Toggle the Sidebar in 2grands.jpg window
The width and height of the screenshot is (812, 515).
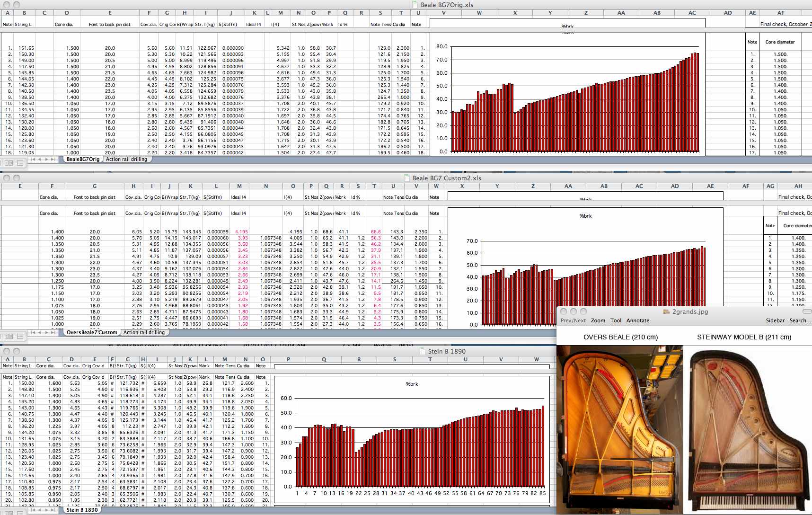(x=775, y=320)
